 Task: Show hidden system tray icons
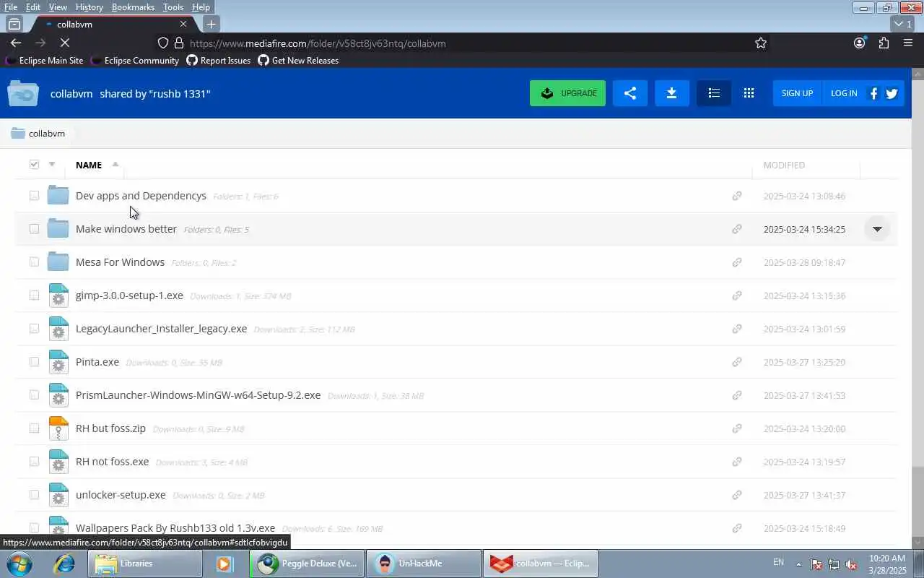pyautogui.click(x=798, y=564)
